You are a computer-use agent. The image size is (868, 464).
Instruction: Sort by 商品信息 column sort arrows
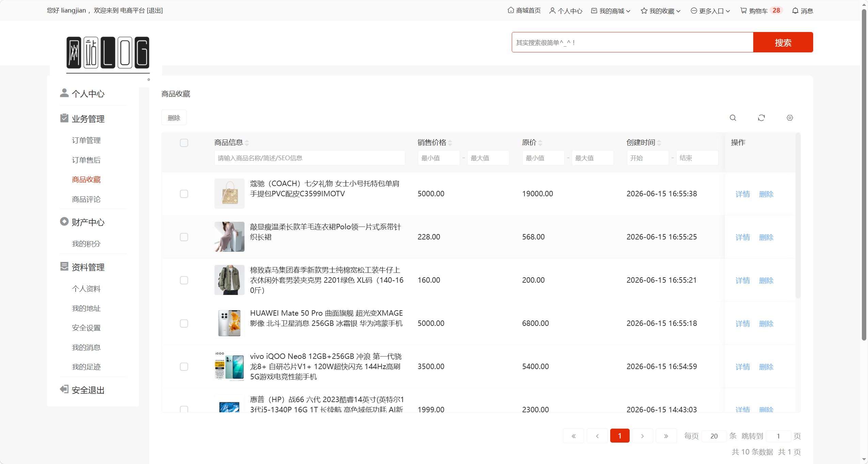click(247, 143)
